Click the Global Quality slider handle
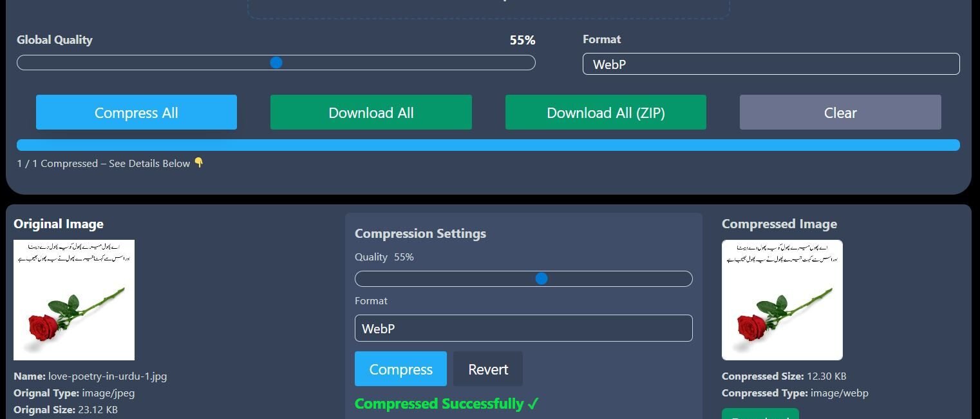 276,63
